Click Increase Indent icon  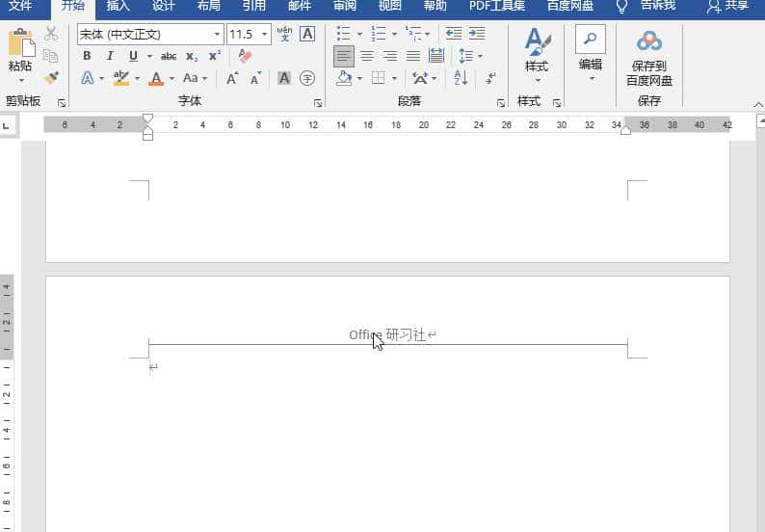click(x=477, y=34)
